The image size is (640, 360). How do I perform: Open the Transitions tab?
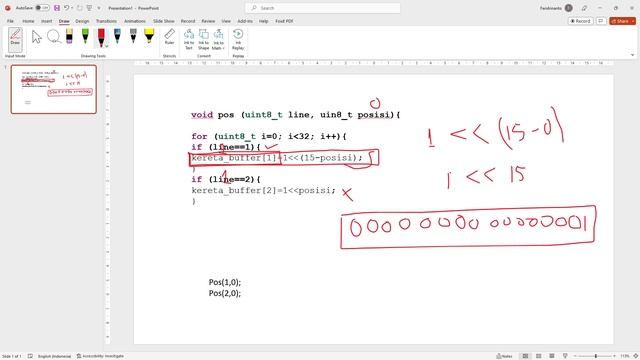[106, 21]
